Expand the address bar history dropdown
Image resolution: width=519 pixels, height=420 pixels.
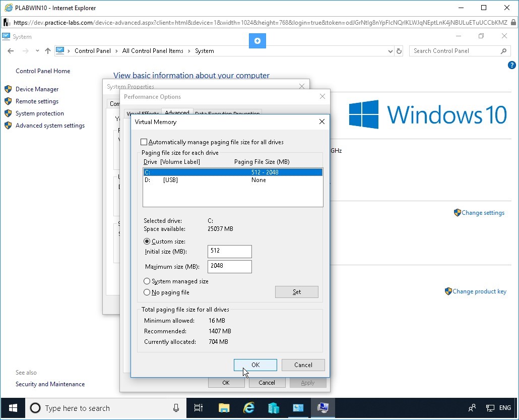(390, 51)
